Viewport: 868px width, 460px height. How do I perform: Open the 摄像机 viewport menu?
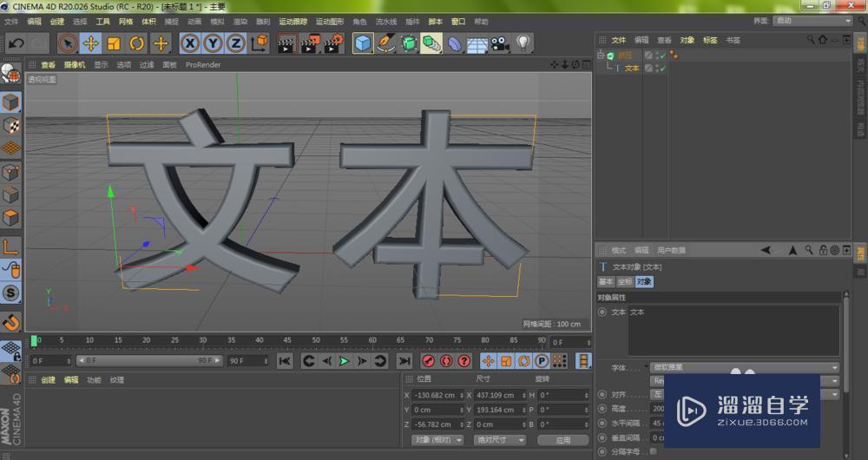coord(75,65)
